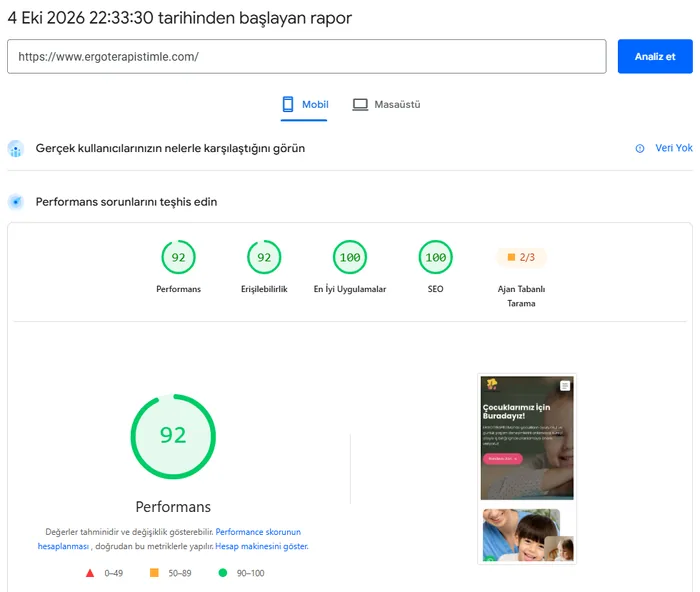Click the red triangle 0–49 legend icon
Image resolution: width=700 pixels, height=592 pixels.
[x=90, y=573]
